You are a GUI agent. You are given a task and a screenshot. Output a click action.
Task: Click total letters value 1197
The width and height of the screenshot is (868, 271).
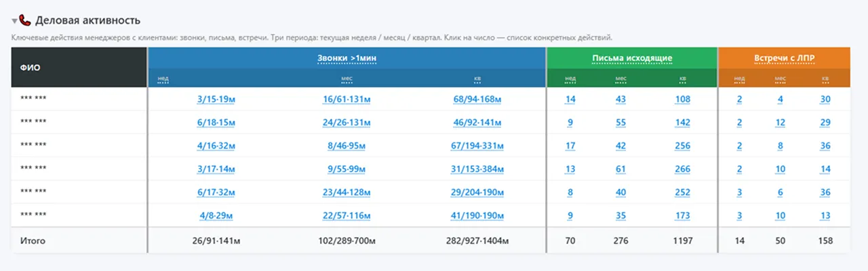coord(682,241)
